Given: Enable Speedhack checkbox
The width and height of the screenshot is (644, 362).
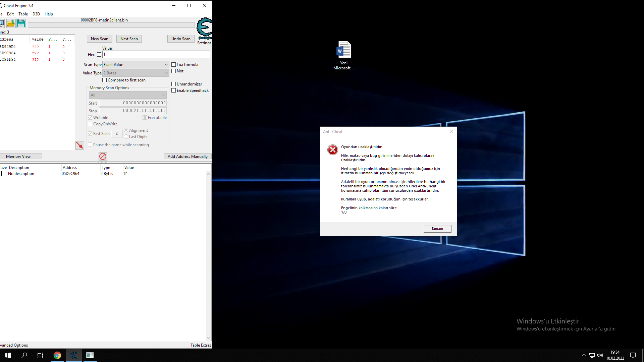Looking at the screenshot, I should pos(174,90).
